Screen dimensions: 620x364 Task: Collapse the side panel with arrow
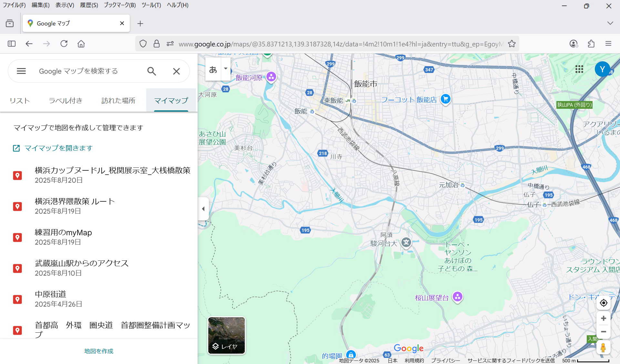point(203,209)
